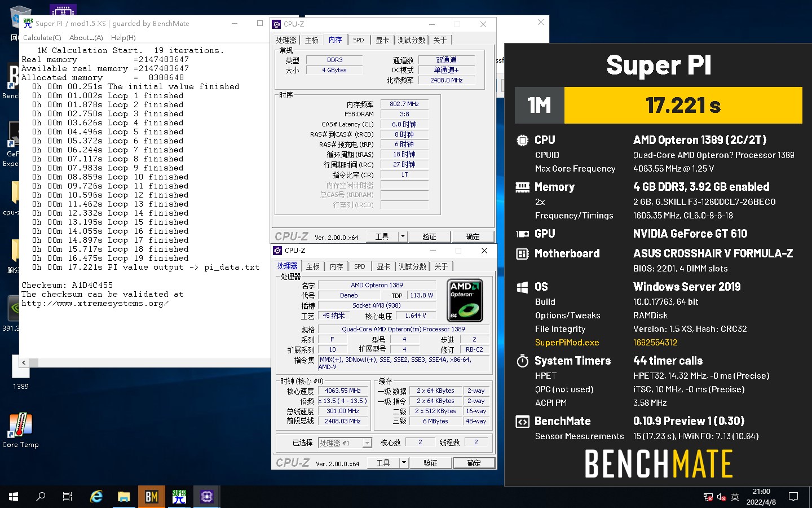812x508 pixels.
Task: Click the BenchMate GPU card icon
Action: (523, 234)
